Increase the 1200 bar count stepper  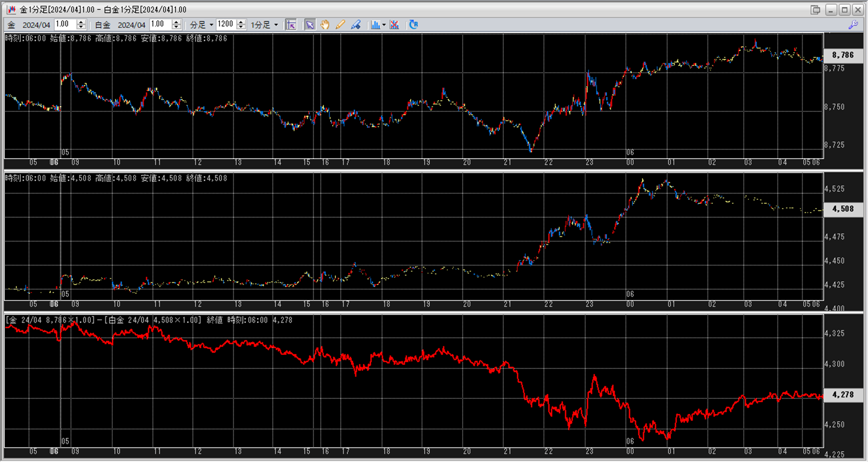point(241,22)
